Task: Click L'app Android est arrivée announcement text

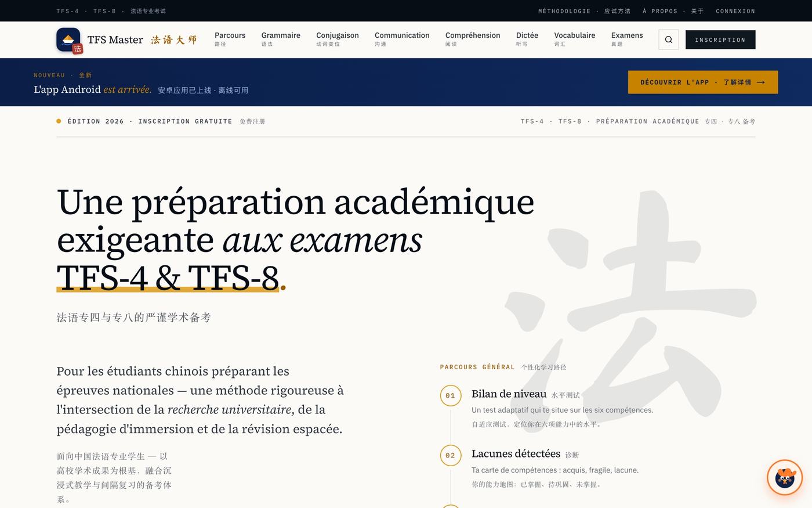Action: coord(93,89)
